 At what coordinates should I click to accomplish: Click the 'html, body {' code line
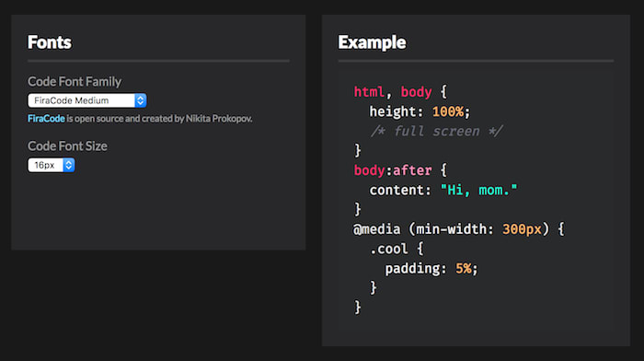(400, 92)
